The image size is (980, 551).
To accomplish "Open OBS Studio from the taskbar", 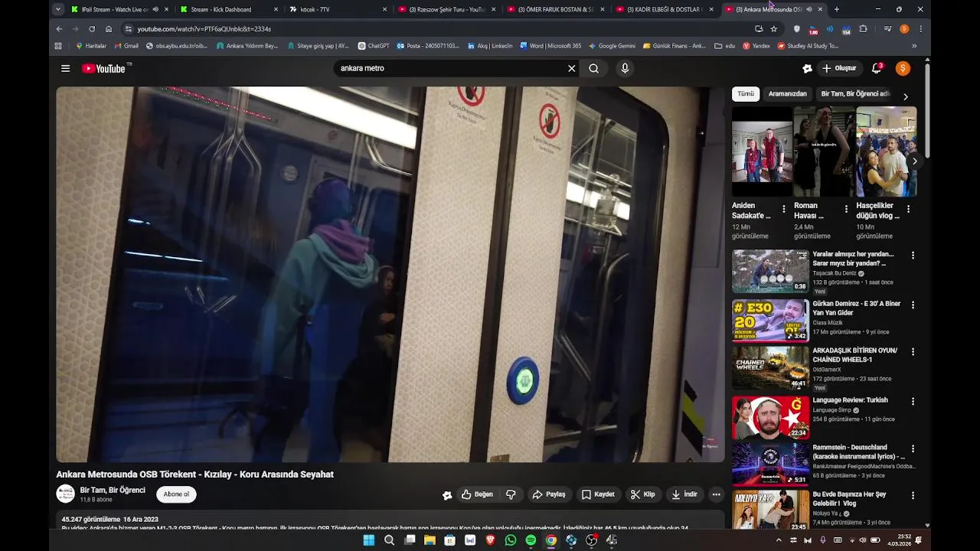I will (x=591, y=540).
